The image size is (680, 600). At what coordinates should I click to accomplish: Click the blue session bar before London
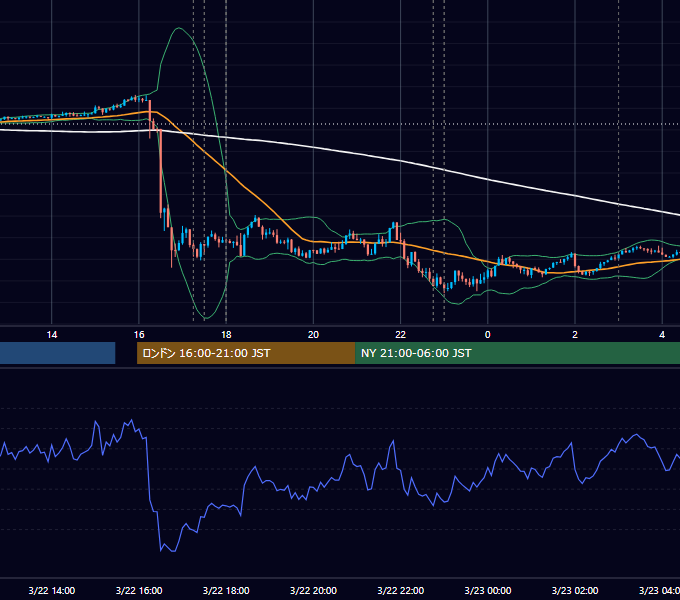(58, 353)
